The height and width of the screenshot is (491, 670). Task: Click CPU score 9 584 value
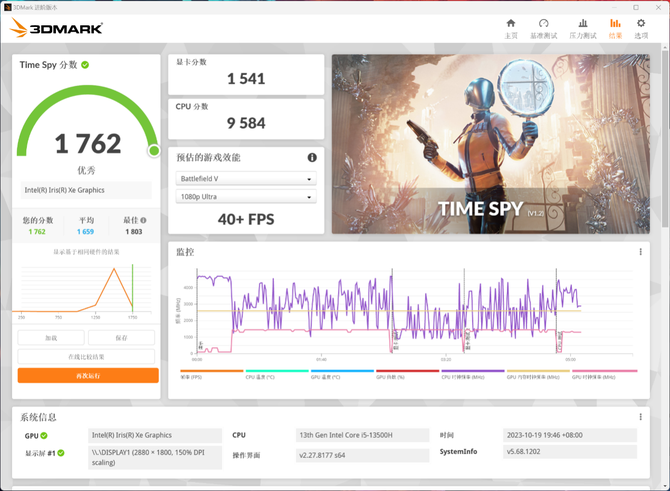pyautogui.click(x=246, y=123)
